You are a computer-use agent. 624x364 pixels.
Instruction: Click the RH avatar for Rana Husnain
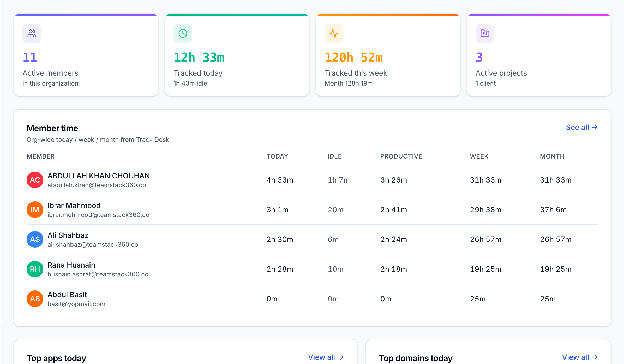point(35,269)
